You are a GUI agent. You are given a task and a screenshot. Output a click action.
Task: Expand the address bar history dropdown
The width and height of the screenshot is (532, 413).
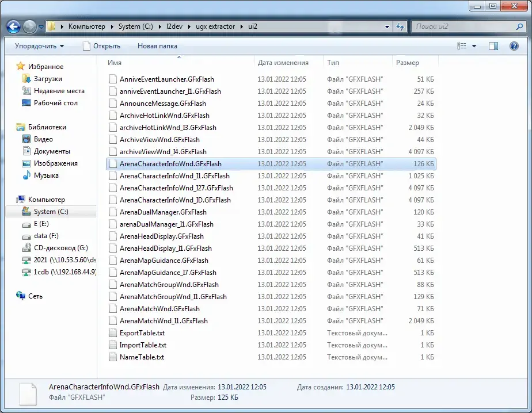386,26
